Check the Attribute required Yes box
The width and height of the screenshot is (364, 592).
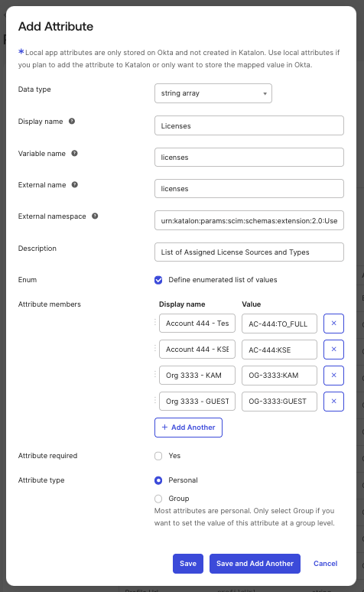coord(158,456)
